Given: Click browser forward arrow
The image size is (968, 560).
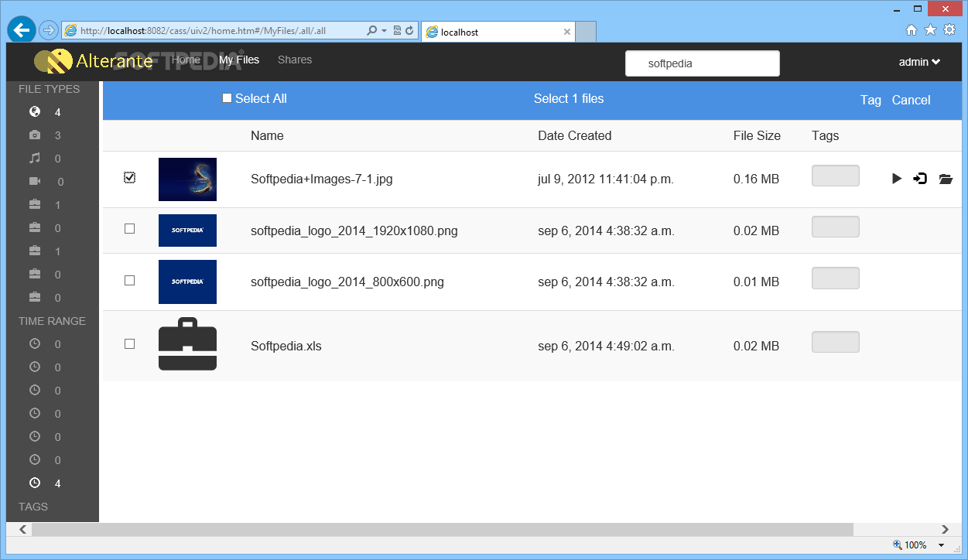Looking at the screenshot, I should (x=48, y=30).
